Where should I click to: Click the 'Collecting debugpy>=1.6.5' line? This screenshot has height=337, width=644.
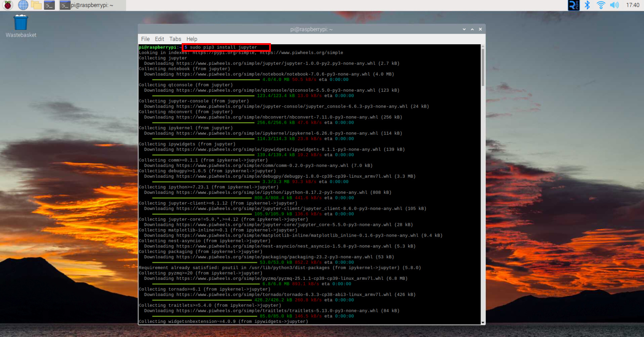[x=207, y=171]
